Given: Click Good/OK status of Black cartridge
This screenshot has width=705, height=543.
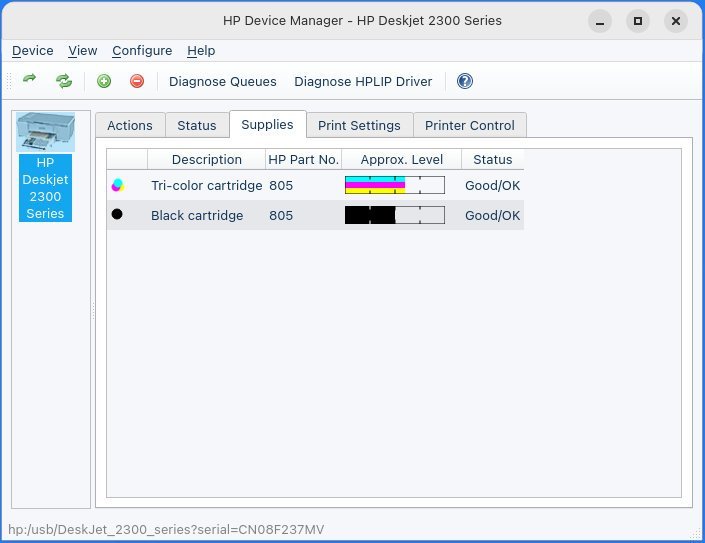Looking at the screenshot, I should coord(492,215).
